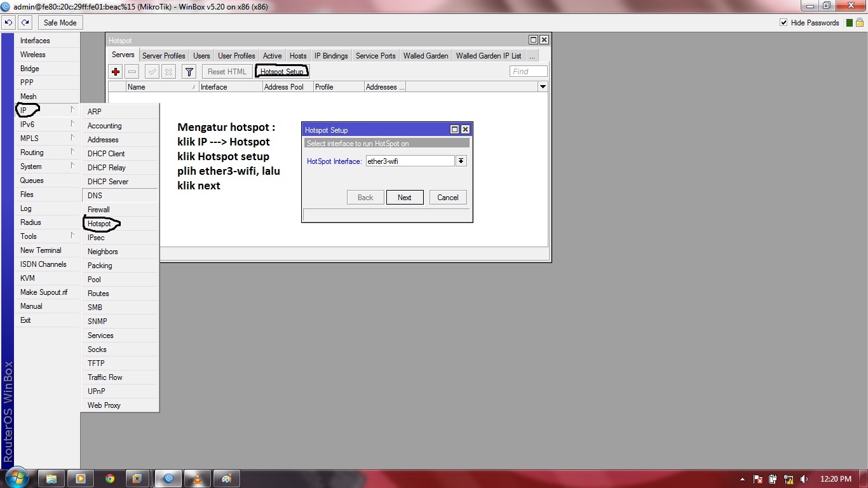Open Bridge in the main menu
The height and width of the screenshot is (488, 868).
coord(47,69)
